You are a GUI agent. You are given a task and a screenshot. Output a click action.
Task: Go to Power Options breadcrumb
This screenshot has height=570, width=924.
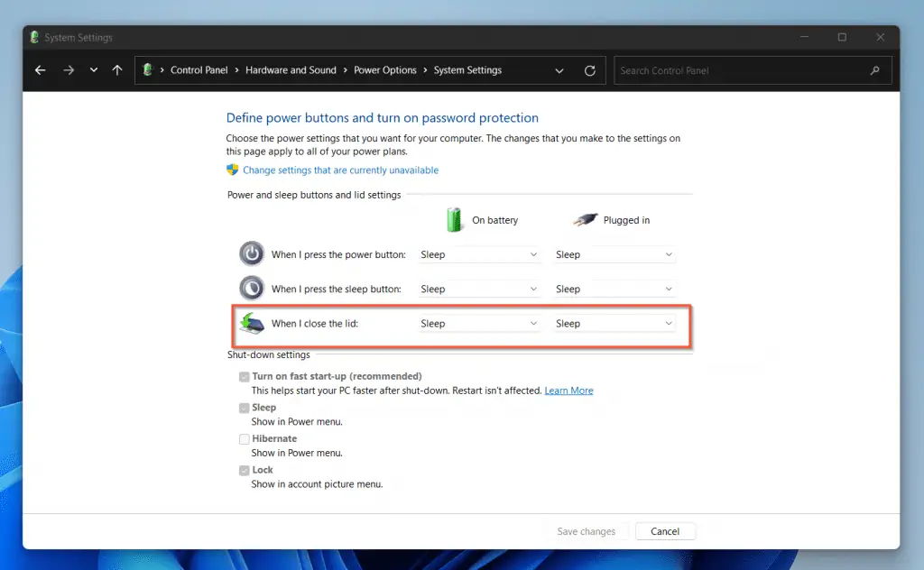[385, 70]
